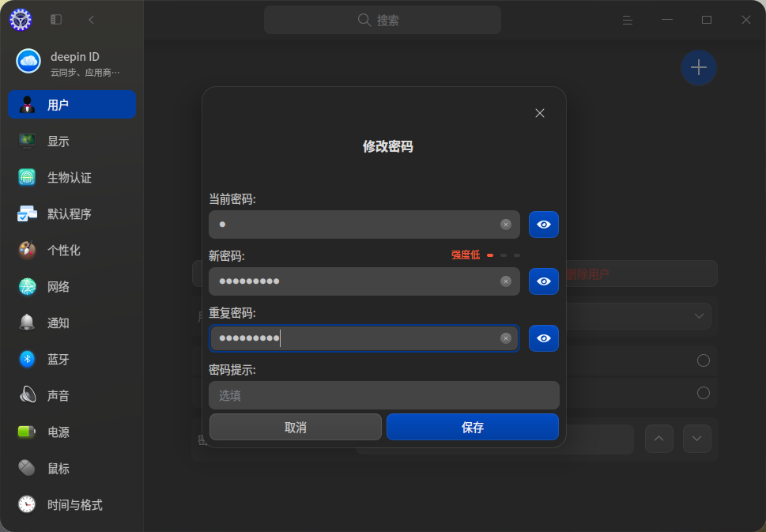Close the 修改密码 dialog
This screenshot has width=766, height=532.
coord(540,113)
